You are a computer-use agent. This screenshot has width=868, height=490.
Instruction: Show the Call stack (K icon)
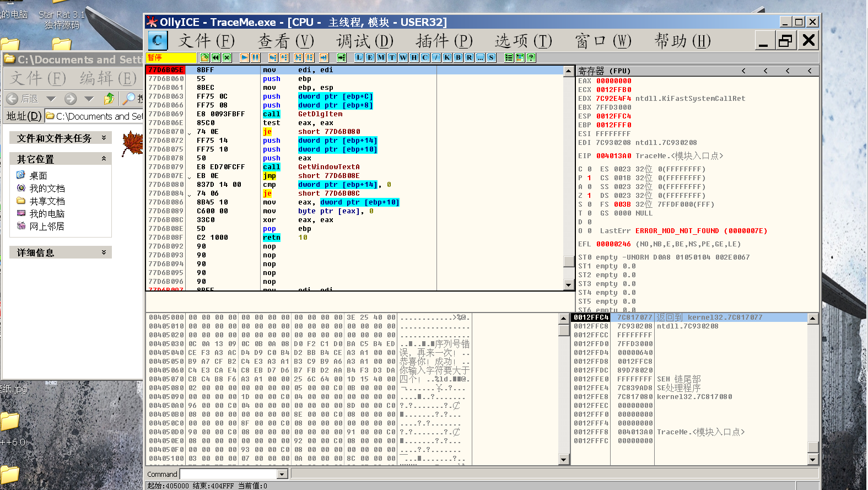tap(447, 57)
